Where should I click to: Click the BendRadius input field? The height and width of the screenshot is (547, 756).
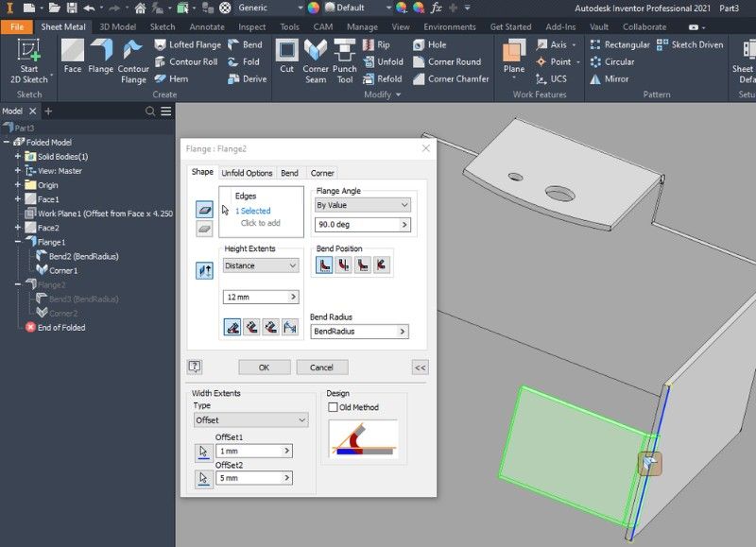[360, 332]
